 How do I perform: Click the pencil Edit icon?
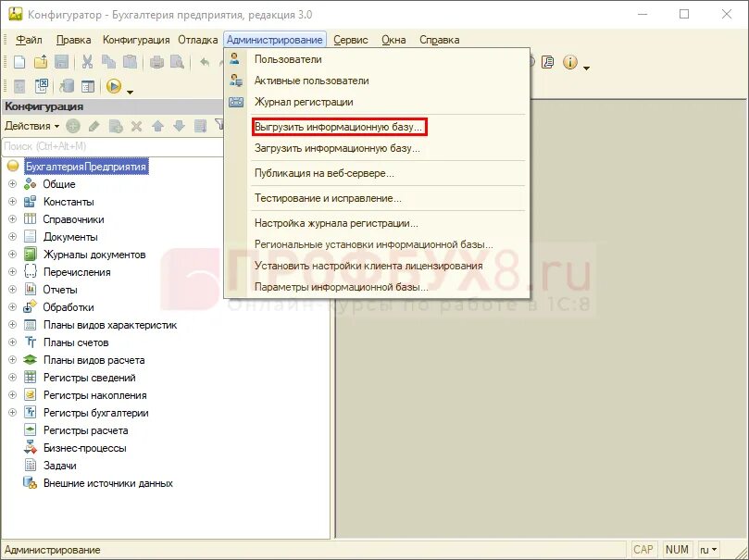(94, 126)
